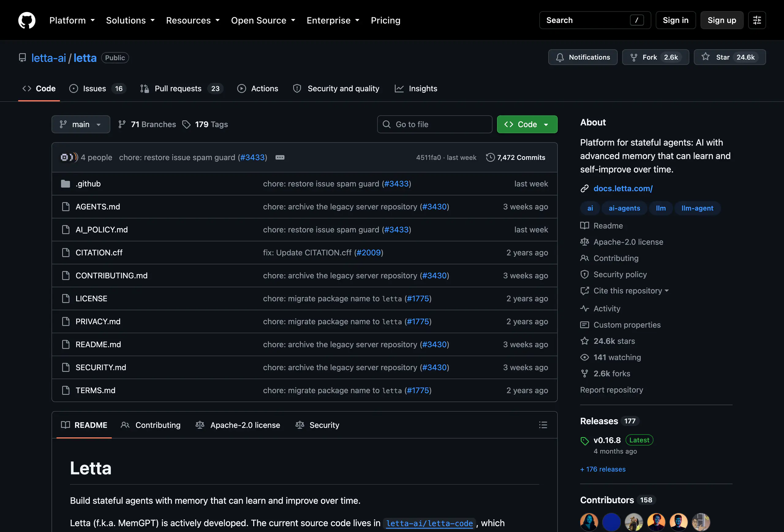Select the README Contributing tab

click(150, 425)
